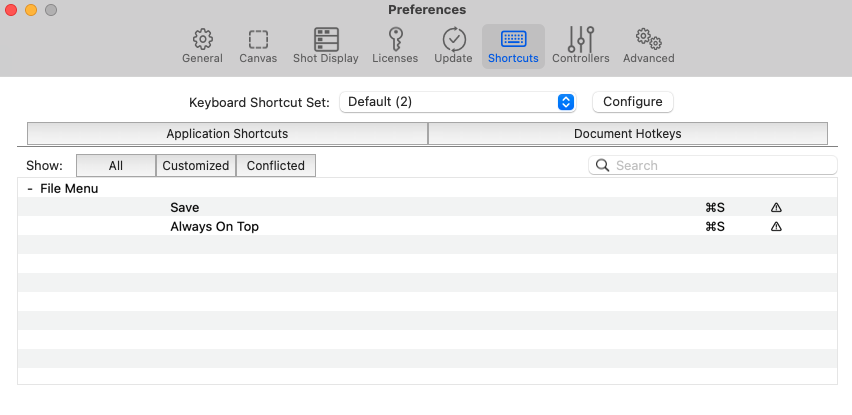Switch to Document Hotkeys tab
This screenshot has width=852, height=415.
pyautogui.click(x=628, y=134)
